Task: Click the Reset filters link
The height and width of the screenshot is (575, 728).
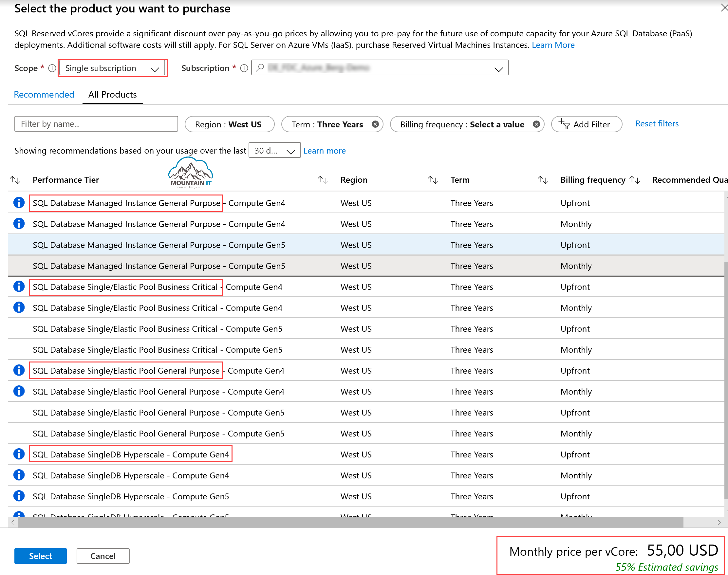Action: pos(656,123)
